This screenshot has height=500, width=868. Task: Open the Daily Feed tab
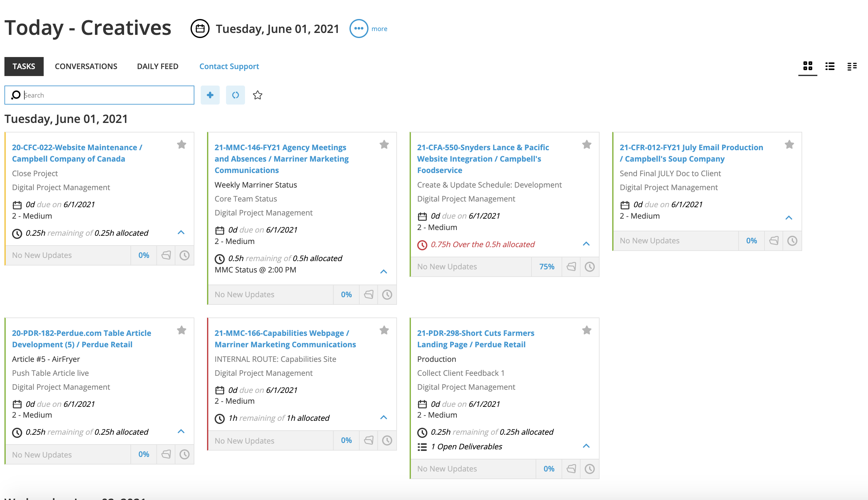157,66
